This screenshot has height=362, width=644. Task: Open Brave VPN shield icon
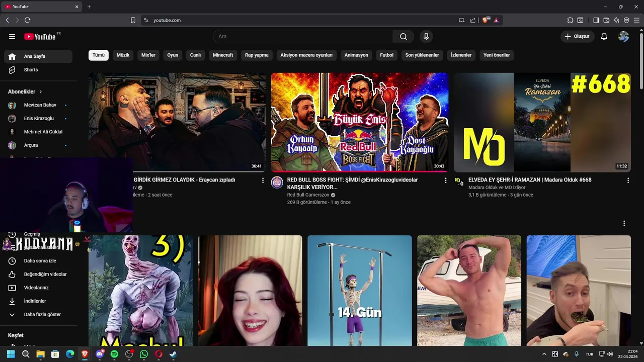click(x=626, y=20)
